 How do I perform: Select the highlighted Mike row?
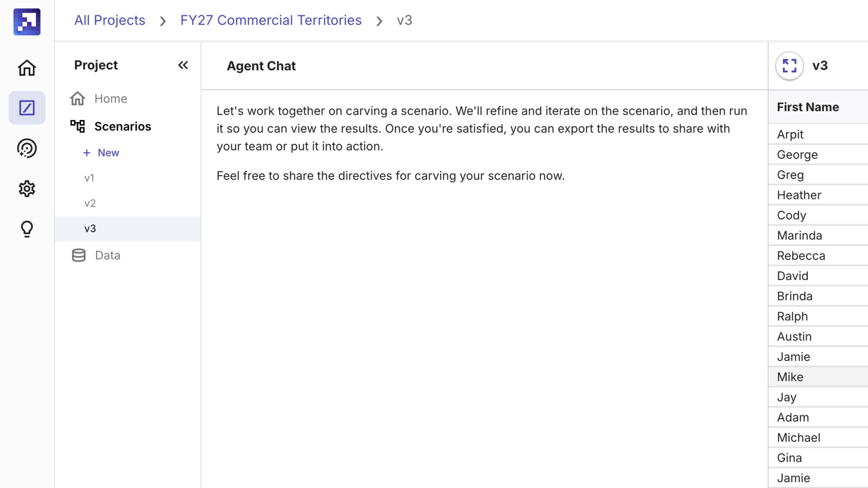pos(790,377)
